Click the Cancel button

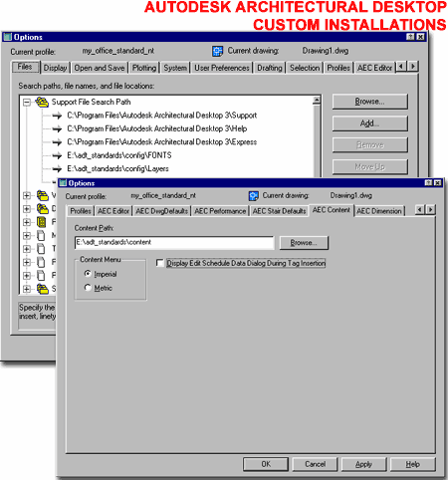click(315, 464)
